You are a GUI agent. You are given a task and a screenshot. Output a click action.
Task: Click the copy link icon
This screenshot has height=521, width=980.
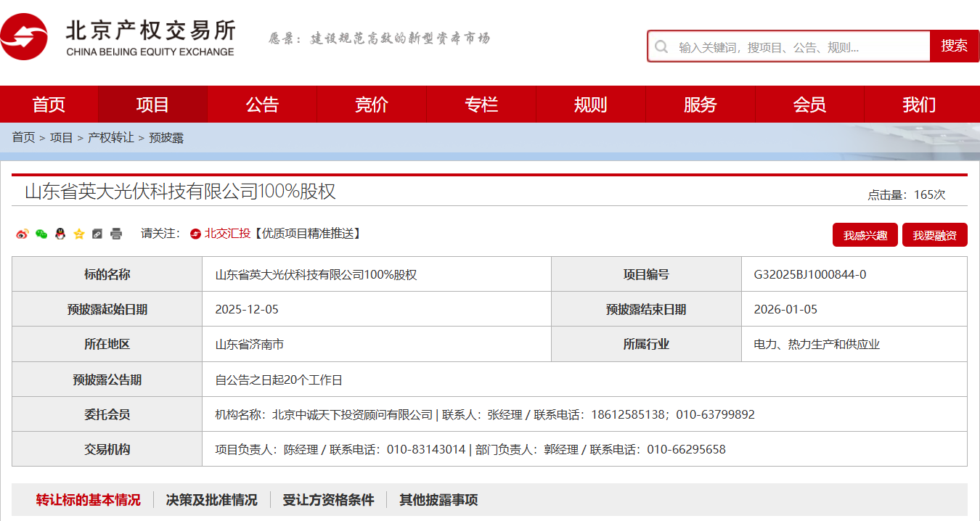point(97,234)
